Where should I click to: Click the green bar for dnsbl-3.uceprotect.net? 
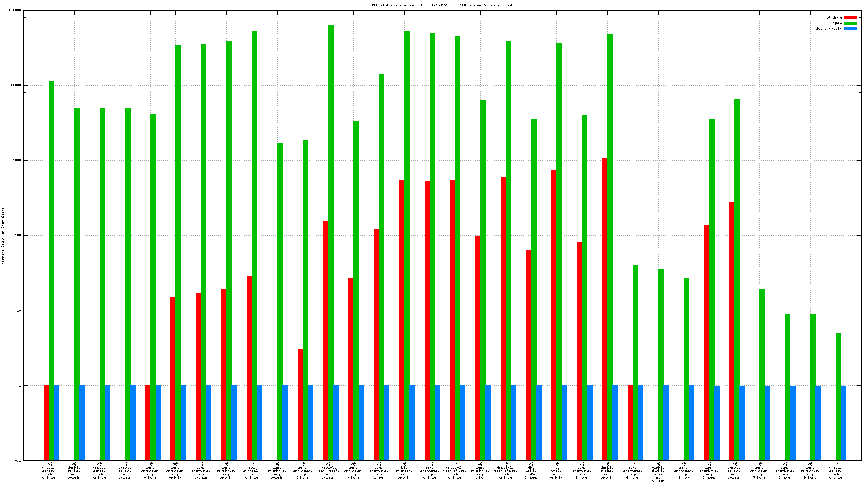coord(331,241)
